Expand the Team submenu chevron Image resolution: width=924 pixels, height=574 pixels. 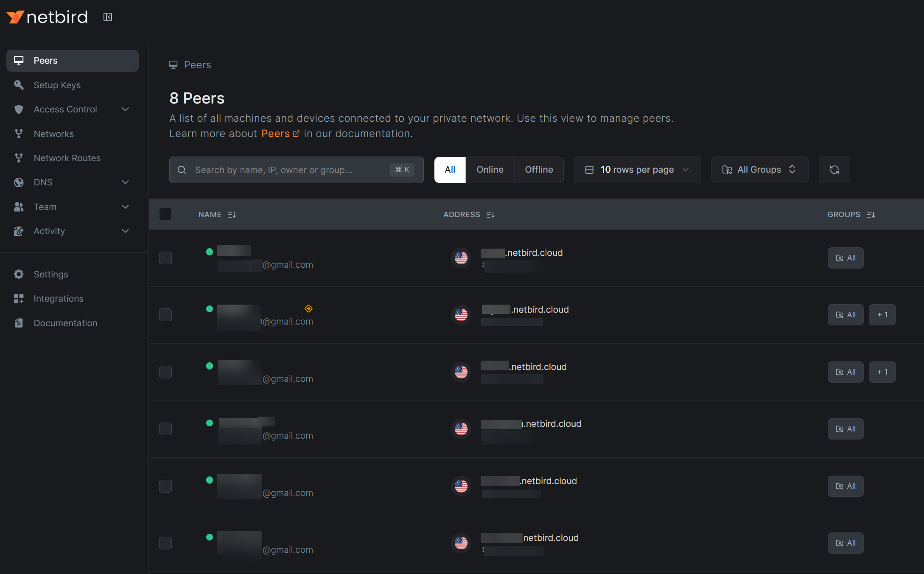pyautogui.click(x=125, y=207)
